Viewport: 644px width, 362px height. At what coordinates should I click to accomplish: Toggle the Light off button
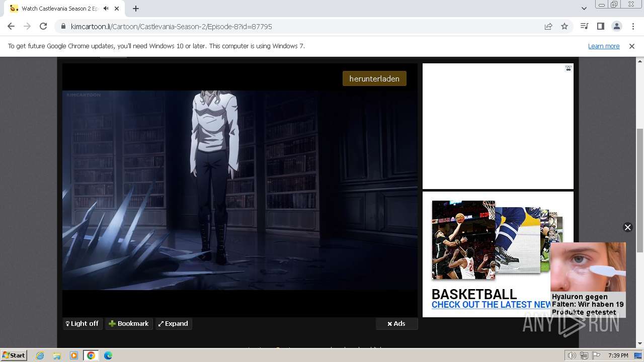pos(83,324)
